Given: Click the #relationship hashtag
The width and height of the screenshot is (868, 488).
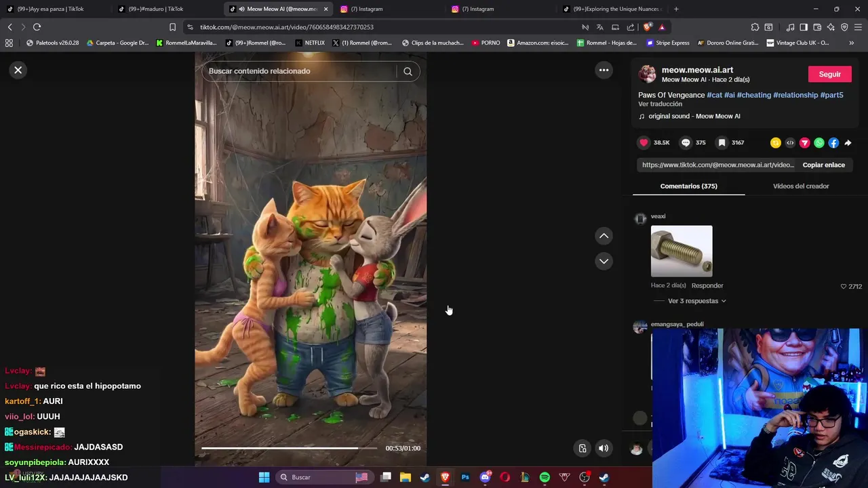Looking at the screenshot, I should pos(795,95).
